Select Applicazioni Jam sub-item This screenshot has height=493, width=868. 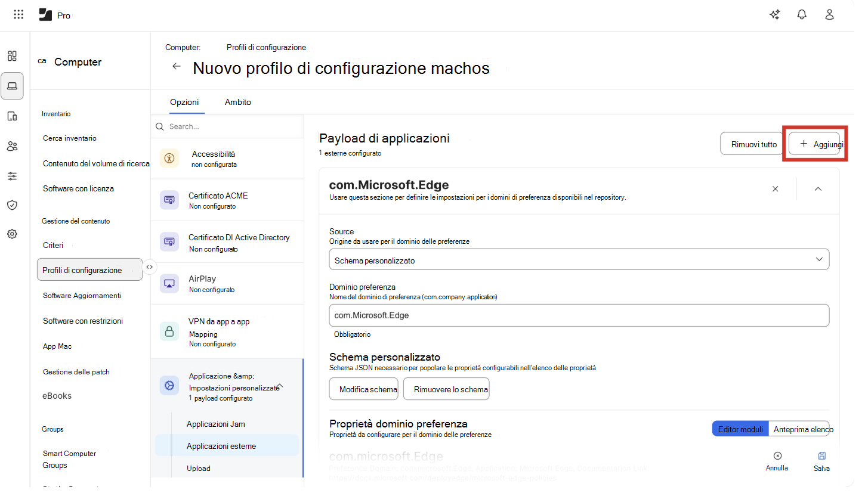[216, 424]
